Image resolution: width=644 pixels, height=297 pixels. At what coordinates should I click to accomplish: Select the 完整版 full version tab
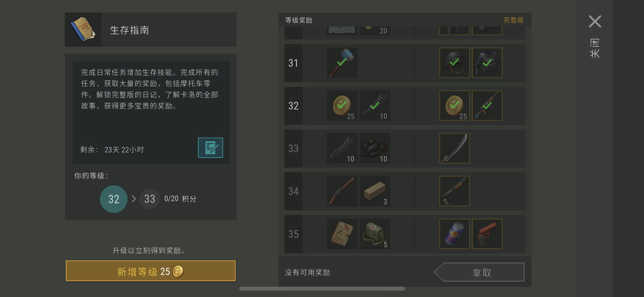coord(513,20)
